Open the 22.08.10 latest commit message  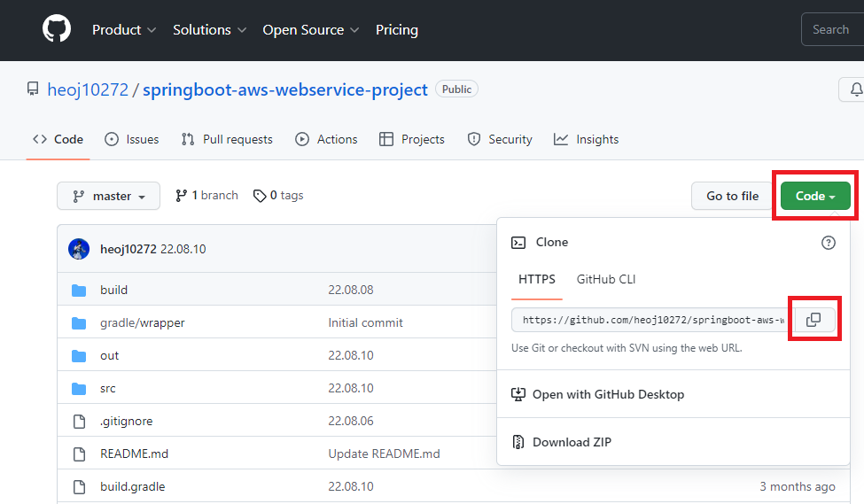point(183,249)
